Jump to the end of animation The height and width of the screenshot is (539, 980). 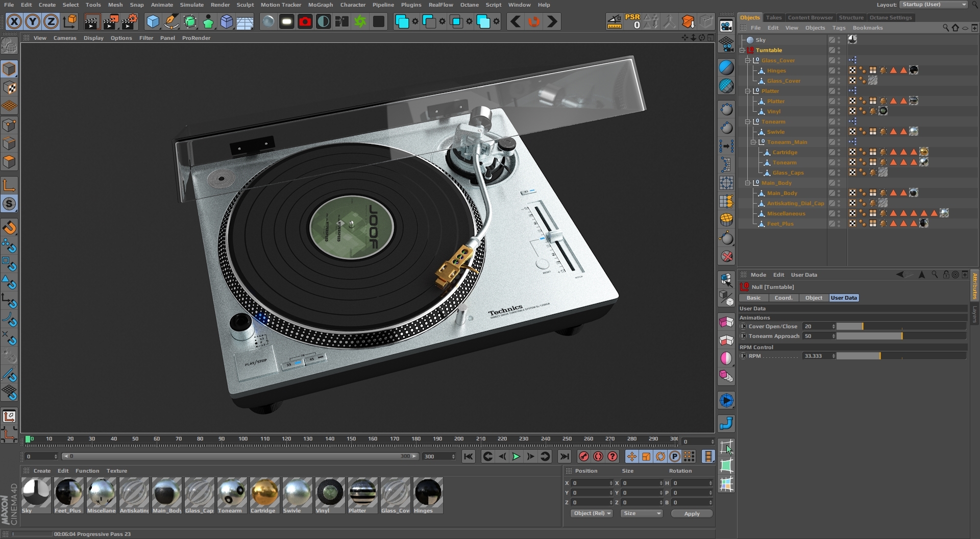564,456
